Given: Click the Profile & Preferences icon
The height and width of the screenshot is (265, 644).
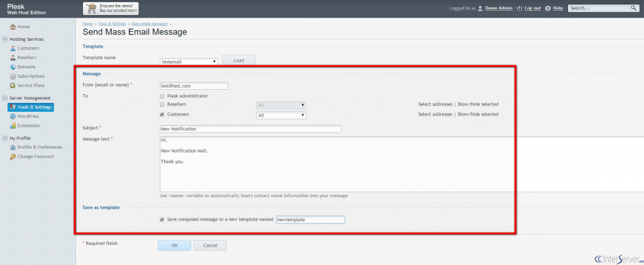Looking at the screenshot, I should (x=13, y=148).
